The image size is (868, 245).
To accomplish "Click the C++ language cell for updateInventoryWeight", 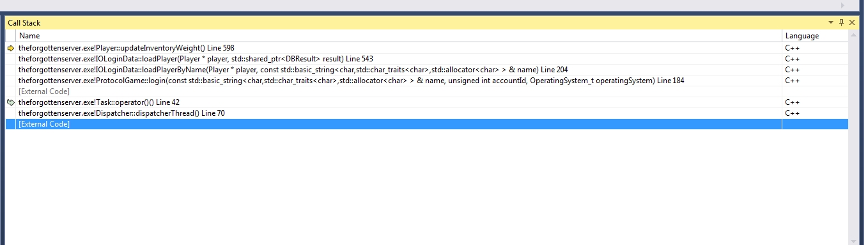I will click(x=816, y=48).
